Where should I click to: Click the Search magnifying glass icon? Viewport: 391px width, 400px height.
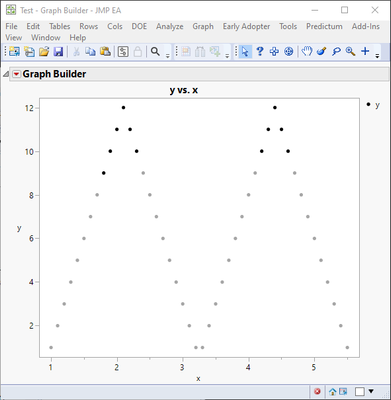[x=155, y=52]
